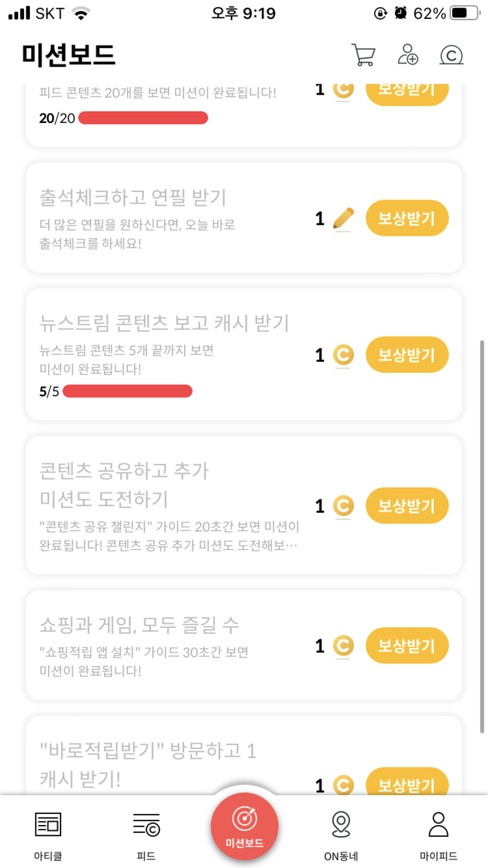
Task: Tap the 5/5 red progress bar
Action: click(128, 391)
